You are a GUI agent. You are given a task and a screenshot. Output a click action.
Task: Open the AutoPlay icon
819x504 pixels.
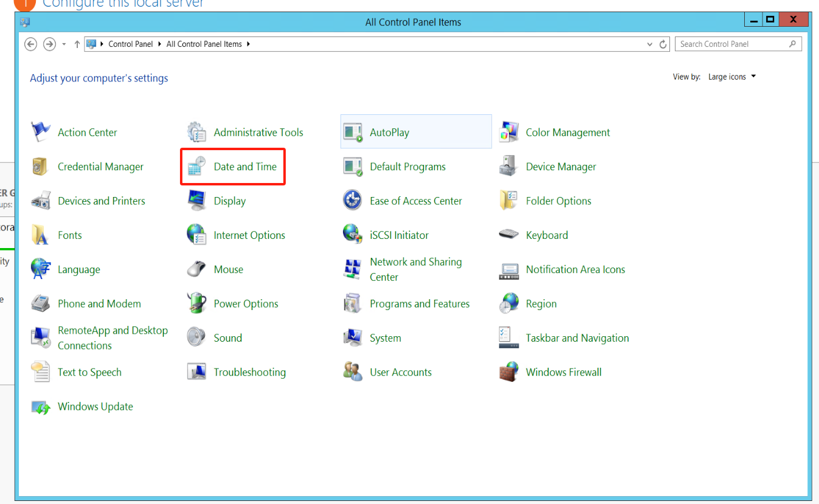(353, 132)
